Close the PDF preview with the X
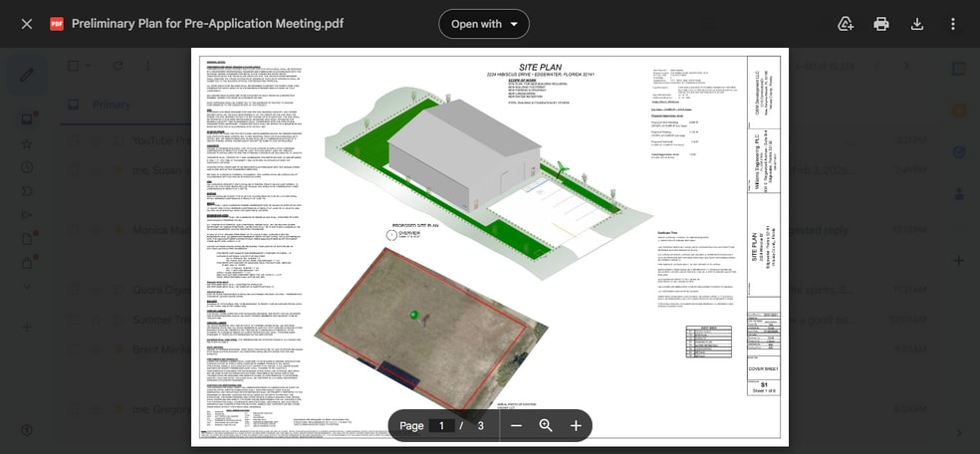The width and height of the screenshot is (980, 454). (27, 24)
